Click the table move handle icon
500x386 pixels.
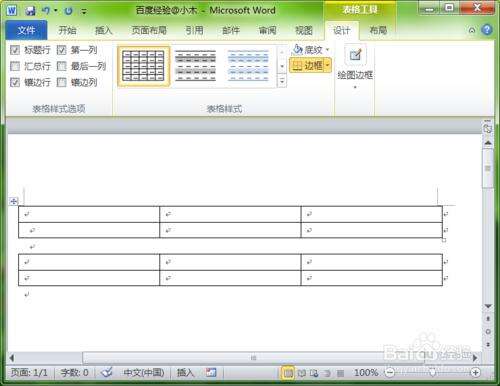point(14,201)
